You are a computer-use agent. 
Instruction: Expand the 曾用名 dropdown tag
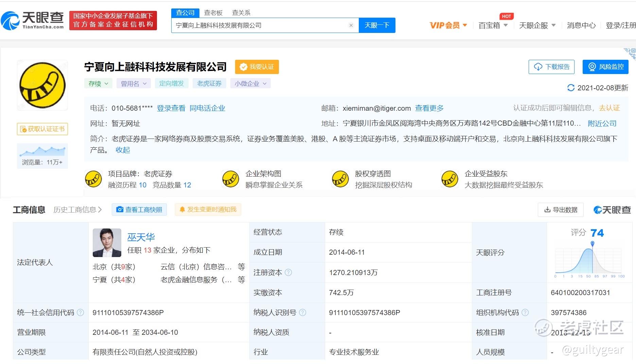(x=134, y=84)
